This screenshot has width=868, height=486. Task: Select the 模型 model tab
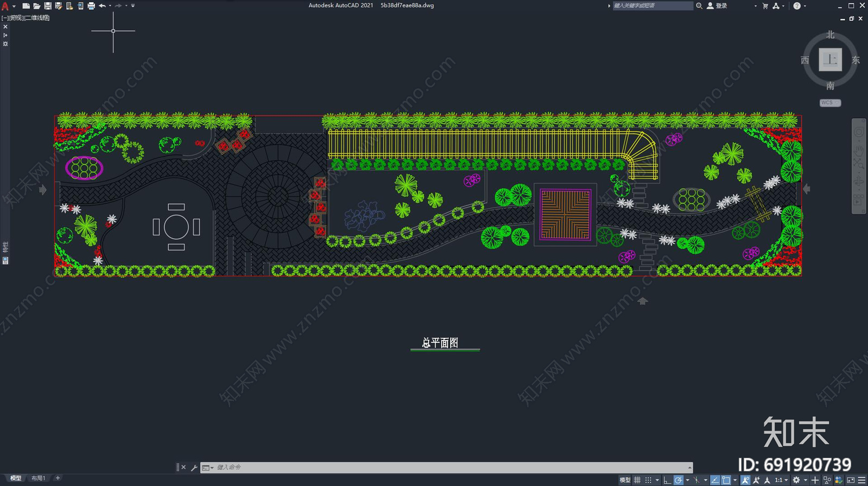[16, 478]
